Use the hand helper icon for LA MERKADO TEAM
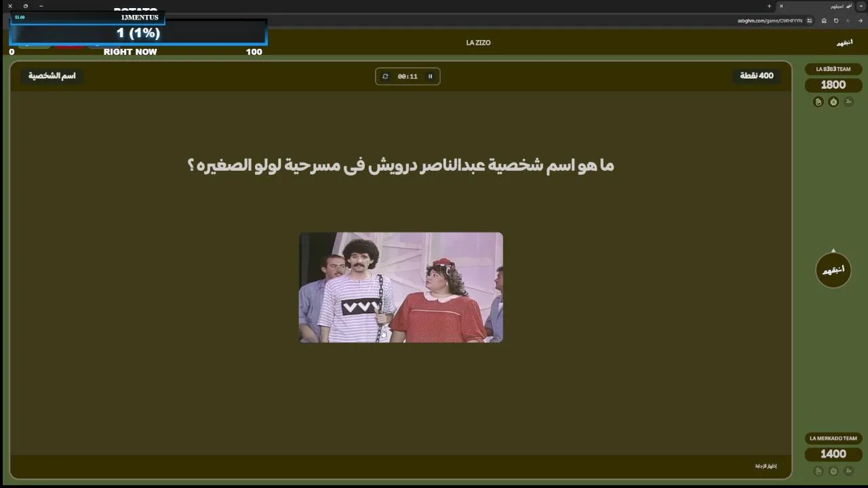This screenshot has height=488, width=868. tap(818, 471)
